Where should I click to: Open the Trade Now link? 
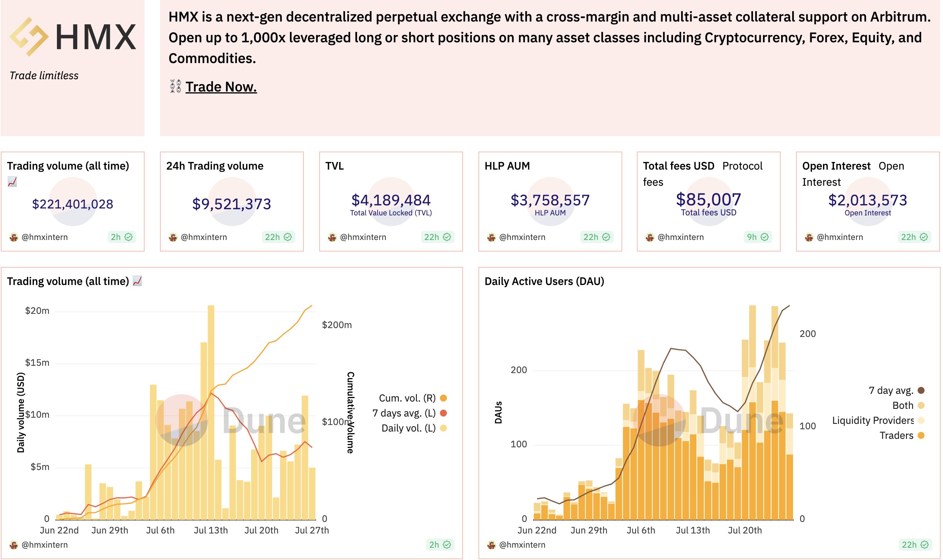point(221,87)
